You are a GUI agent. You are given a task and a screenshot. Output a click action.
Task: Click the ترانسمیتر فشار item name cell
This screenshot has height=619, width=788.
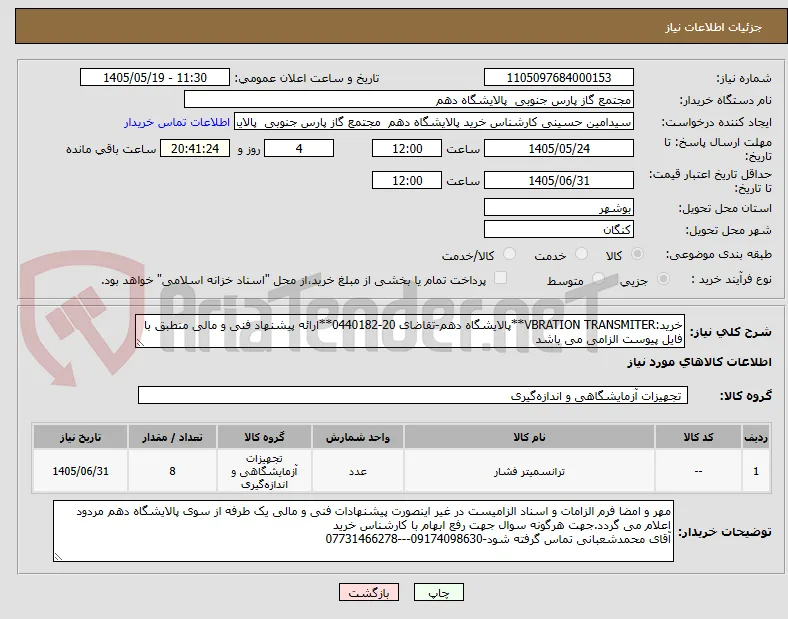pos(529,471)
